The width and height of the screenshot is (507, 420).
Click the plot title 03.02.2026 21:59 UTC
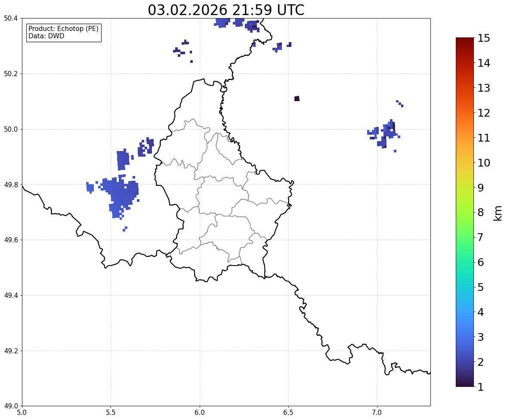(226, 10)
